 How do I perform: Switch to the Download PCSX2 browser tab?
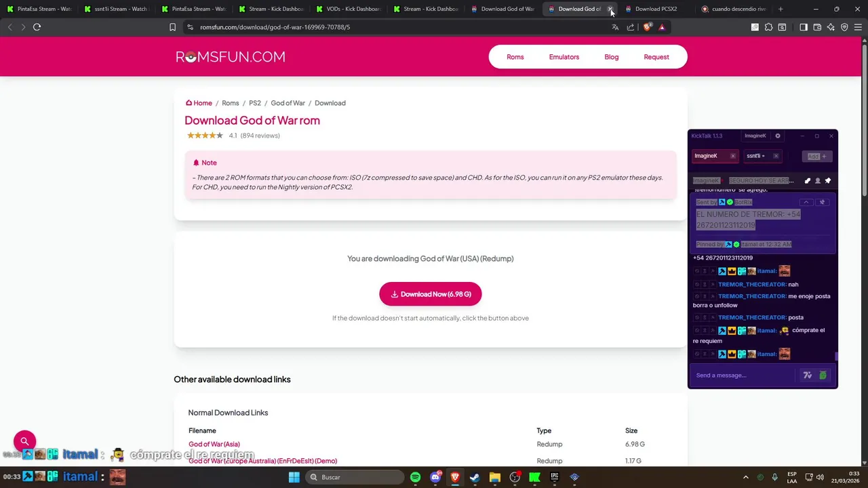pyautogui.click(x=656, y=9)
